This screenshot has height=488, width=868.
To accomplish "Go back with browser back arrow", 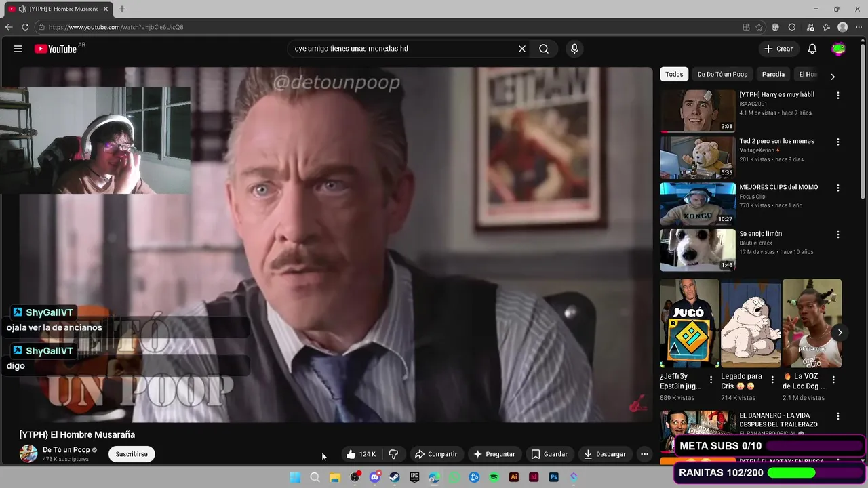I will [9, 27].
